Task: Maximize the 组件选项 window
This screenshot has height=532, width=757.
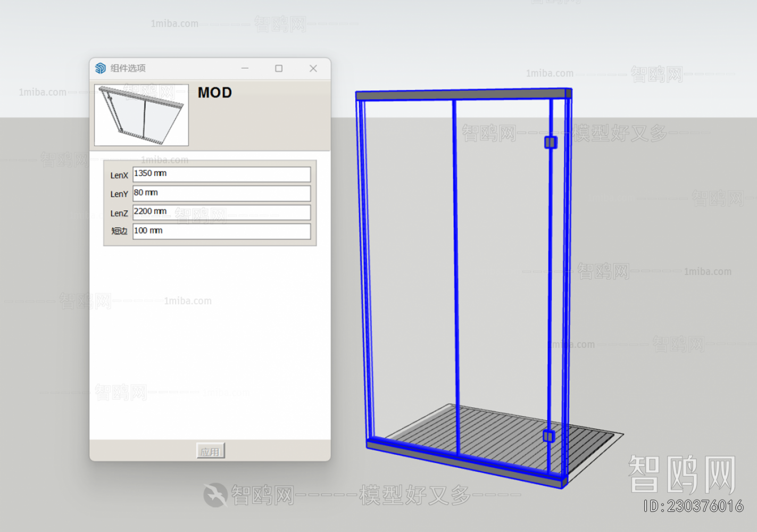Action: (279, 68)
